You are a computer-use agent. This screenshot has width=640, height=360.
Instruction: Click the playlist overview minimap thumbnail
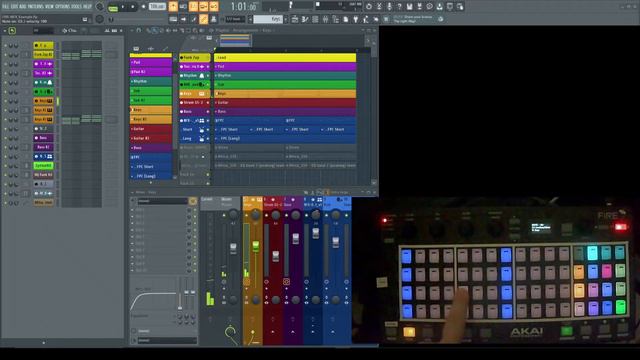pos(235,40)
